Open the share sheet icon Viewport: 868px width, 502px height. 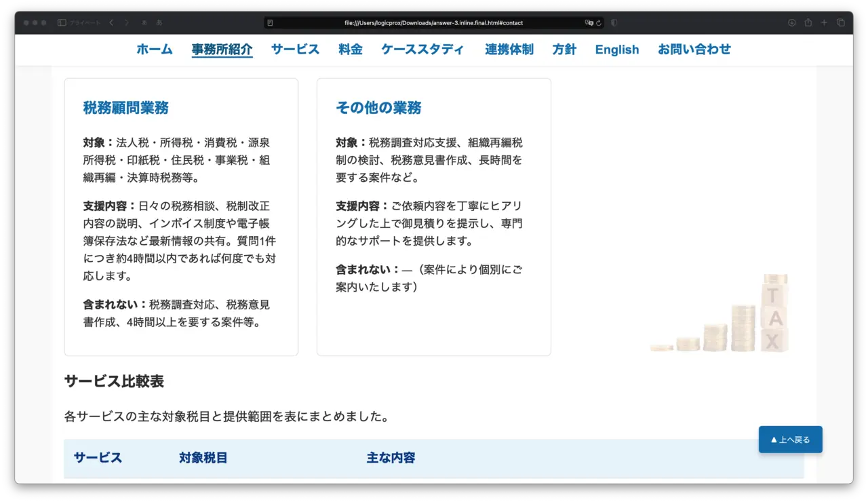(808, 22)
